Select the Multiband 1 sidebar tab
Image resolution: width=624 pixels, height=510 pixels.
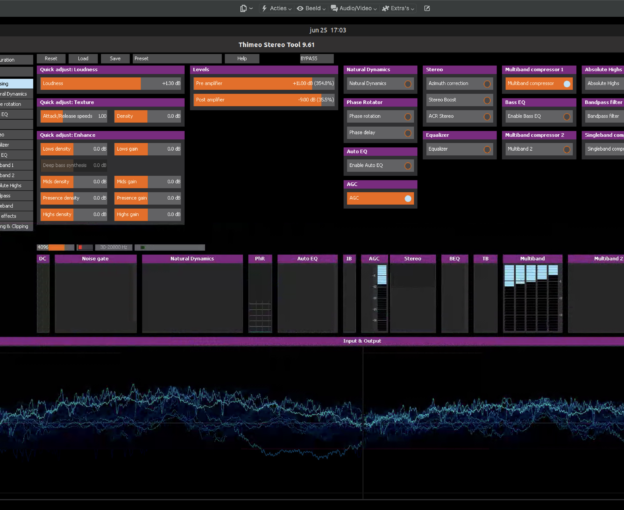click(16, 165)
